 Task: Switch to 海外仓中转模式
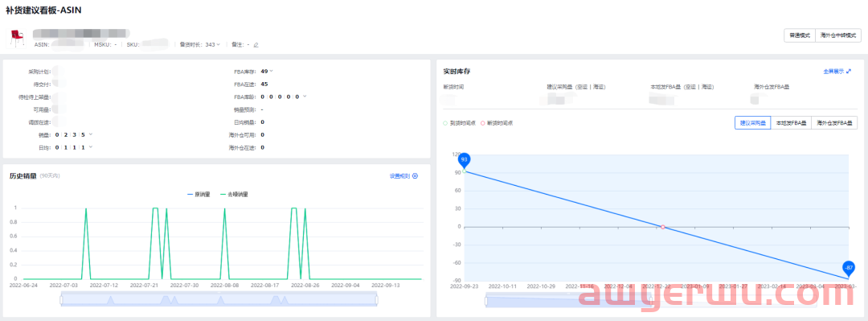tap(838, 35)
